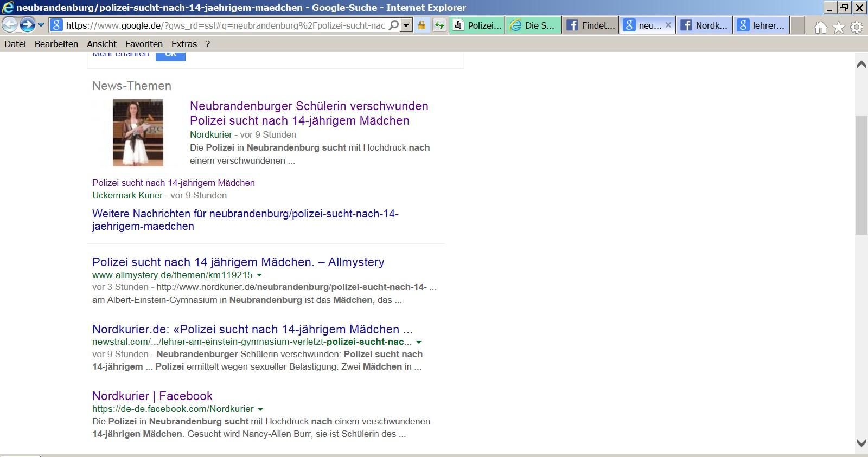Viewport: 868px width, 457px height.
Task: Click the search magnifier in address bar
Action: (x=394, y=25)
